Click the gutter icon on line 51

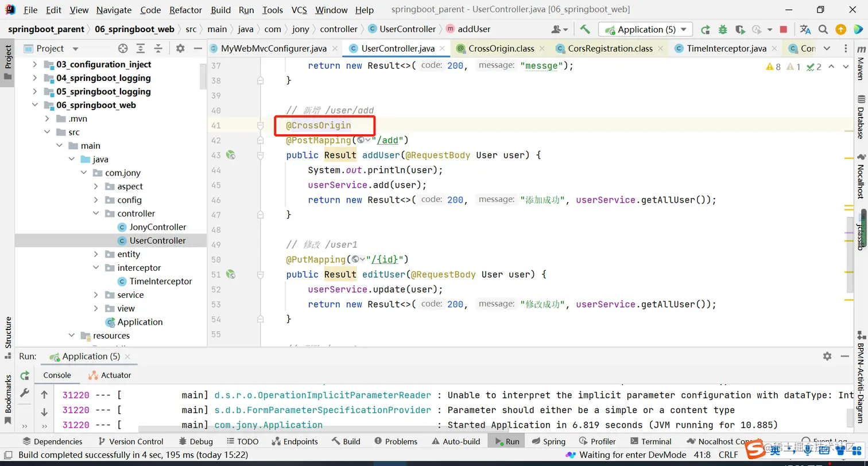click(x=231, y=274)
